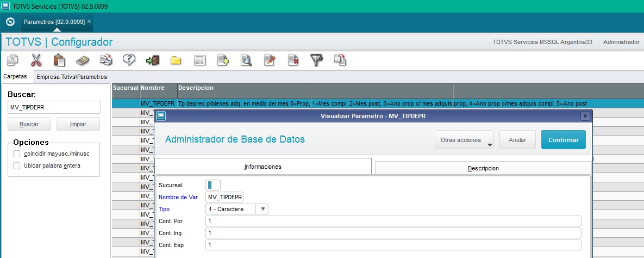Screen dimensions: 644x258
Task: Click the list table view icon
Action: point(199,60)
